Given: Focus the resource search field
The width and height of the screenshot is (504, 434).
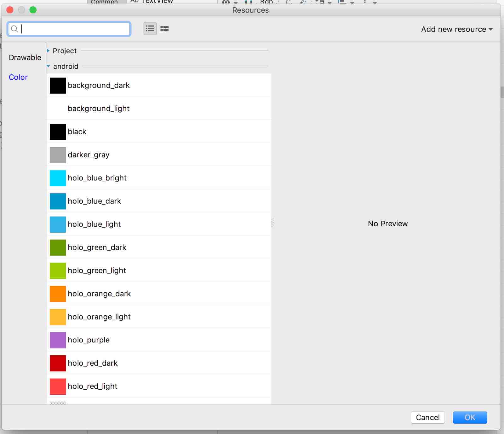Looking at the screenshot, I should 69,29.
